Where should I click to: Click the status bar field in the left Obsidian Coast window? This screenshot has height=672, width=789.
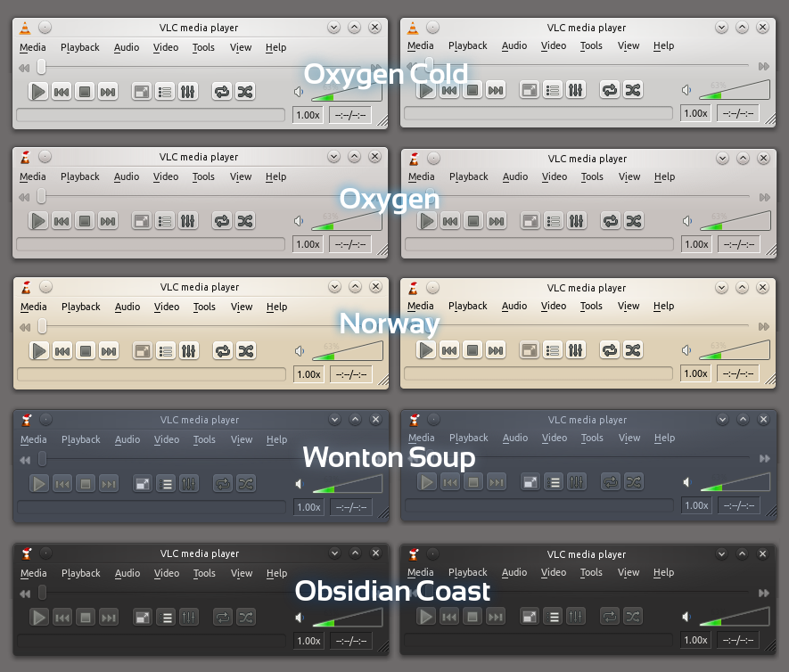[152, 641]
